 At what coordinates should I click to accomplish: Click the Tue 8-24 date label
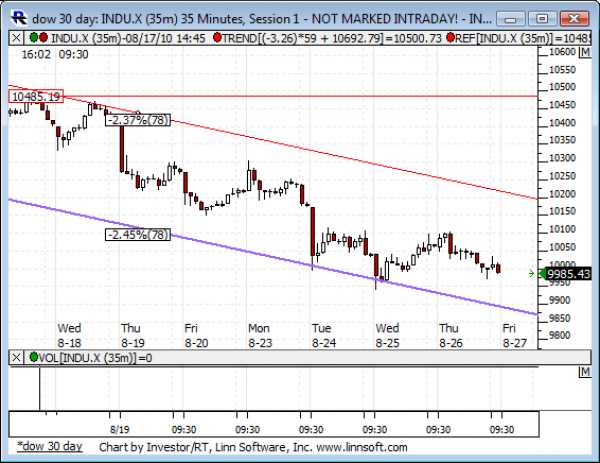pos(324,336)
